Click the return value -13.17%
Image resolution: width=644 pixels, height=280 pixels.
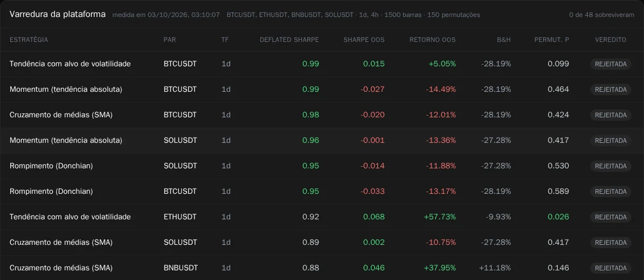tap(442, 192)
